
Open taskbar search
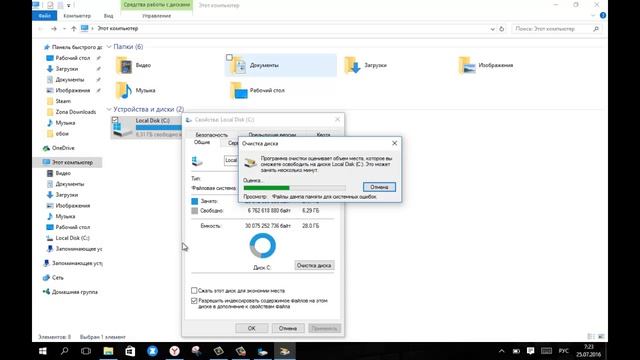pyautogui.click(x=64, y=351)
